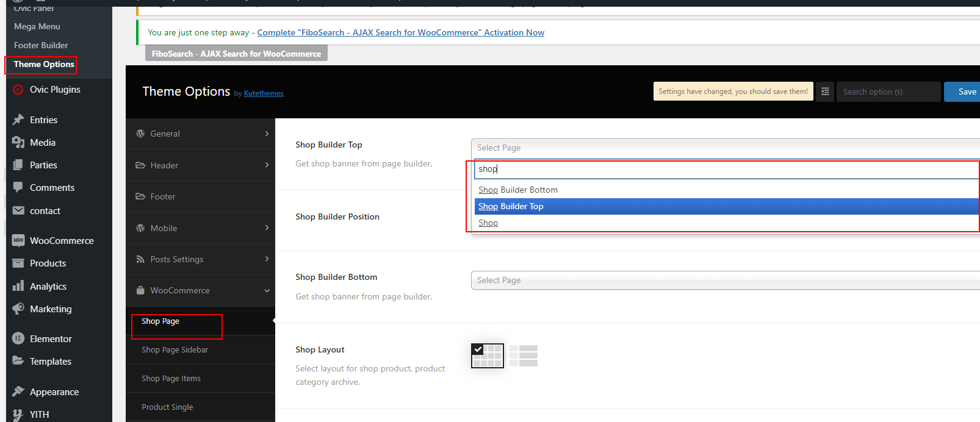The width and height of the screenshot is (980, 422).
Task: Save the theme options
Action: click(962, 91)
